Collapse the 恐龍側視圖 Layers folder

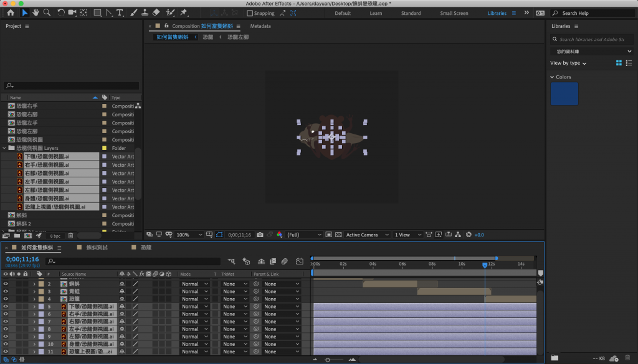[4, 148]
